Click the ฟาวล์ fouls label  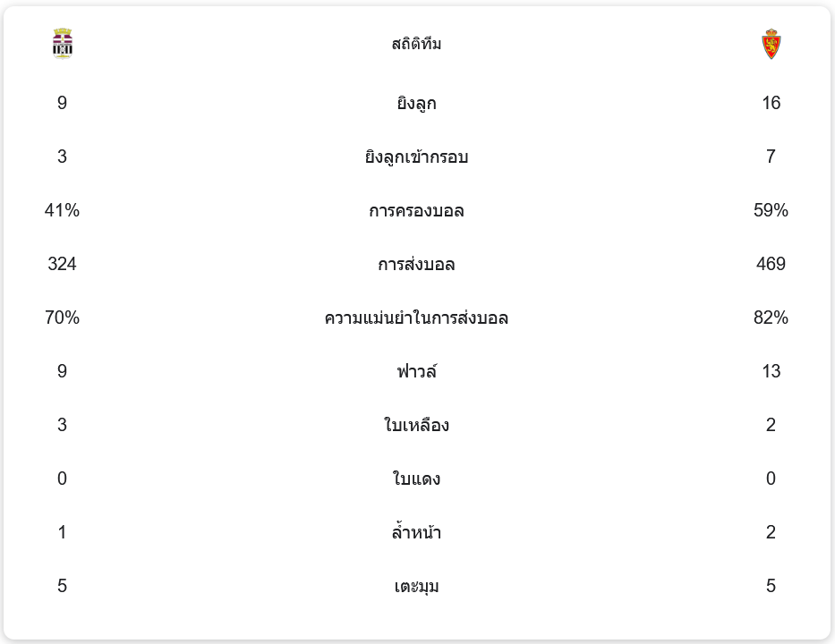click(416, 371)
